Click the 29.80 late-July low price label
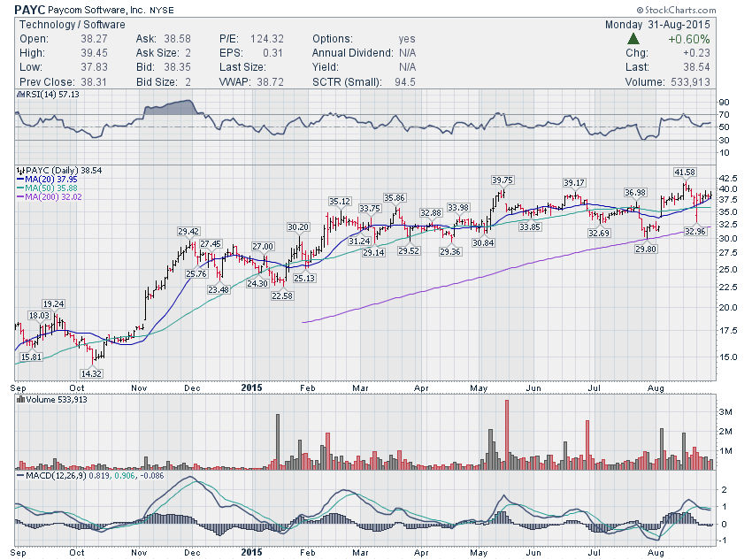 pos(646,249)
